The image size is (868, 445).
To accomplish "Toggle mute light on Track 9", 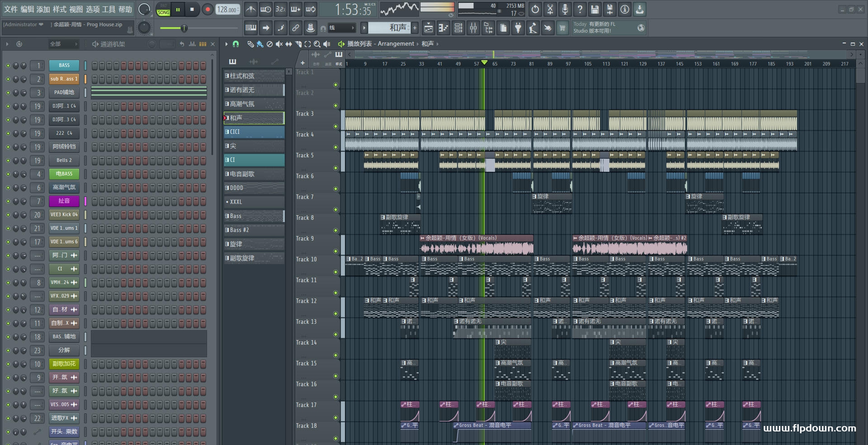I will click(335, 251).
